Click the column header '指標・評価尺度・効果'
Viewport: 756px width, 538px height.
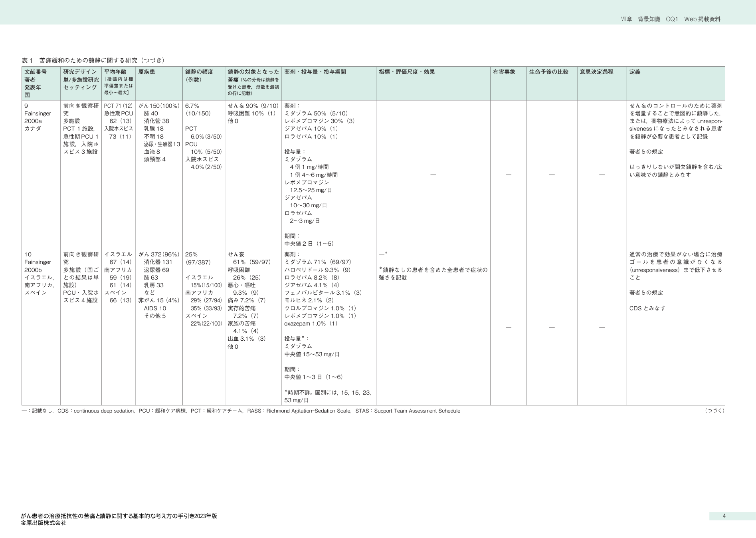(x=407, y=72)
